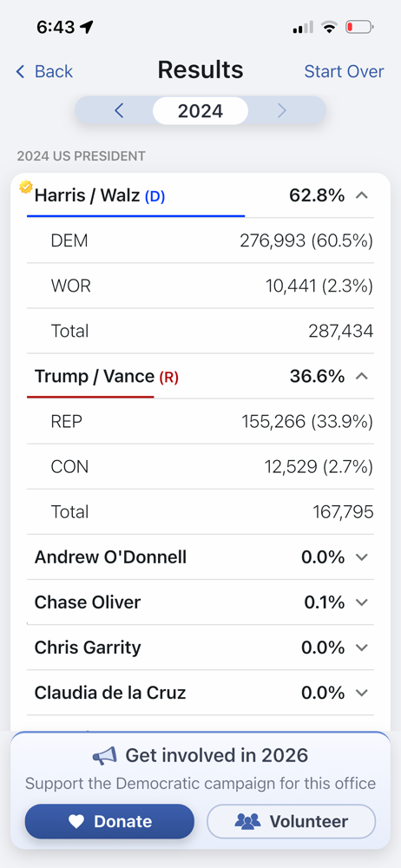Tap the Back link
This screenshot has height=868, width=401.
click(x=44, y=71)
